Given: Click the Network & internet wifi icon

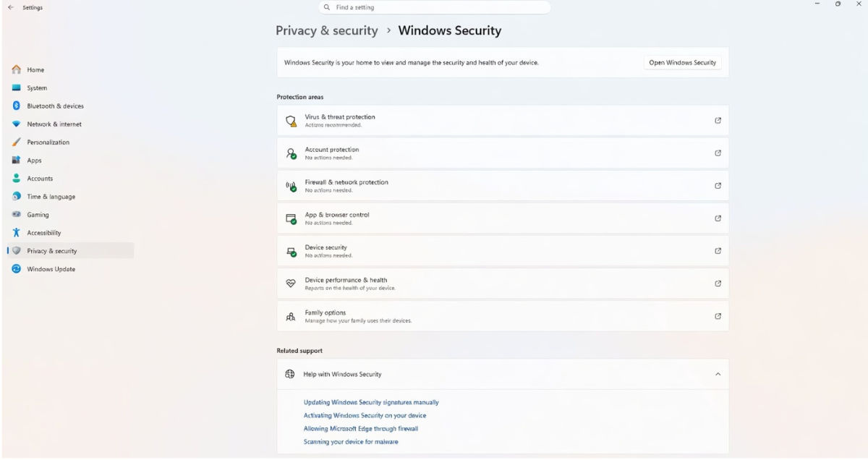Looking at the screenshot, I should pos(16,124).
